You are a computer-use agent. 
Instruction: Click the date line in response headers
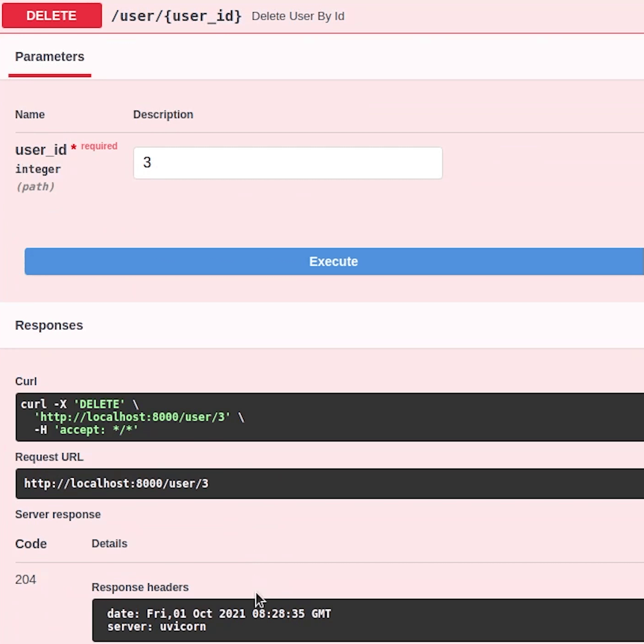click(x=219, y=614)
